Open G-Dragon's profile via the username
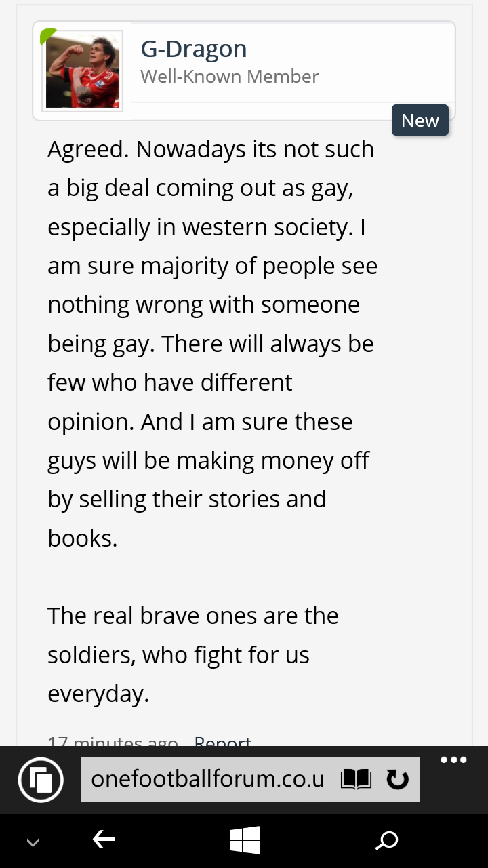The height and width of the screenshot is (868, 488). coord(194,49)
